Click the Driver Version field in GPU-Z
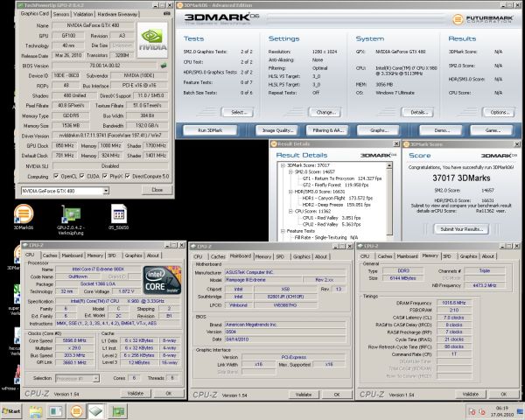The width and height of the screenshot is (525, 420). coord(110,136)
